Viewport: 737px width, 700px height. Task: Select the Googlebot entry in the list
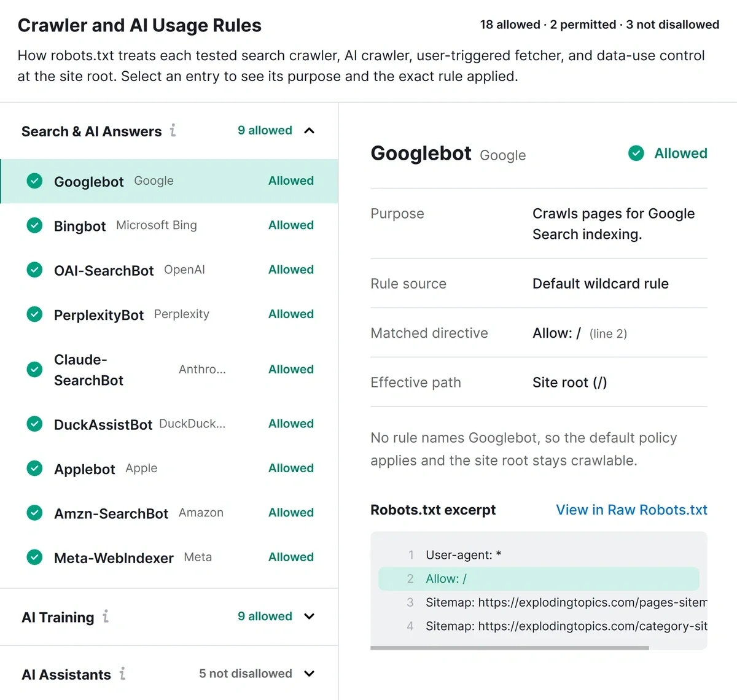pos(170,181)
